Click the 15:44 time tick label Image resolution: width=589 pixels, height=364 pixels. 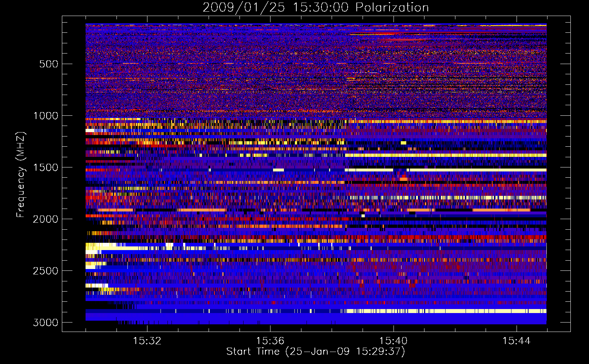click(516, 341)
